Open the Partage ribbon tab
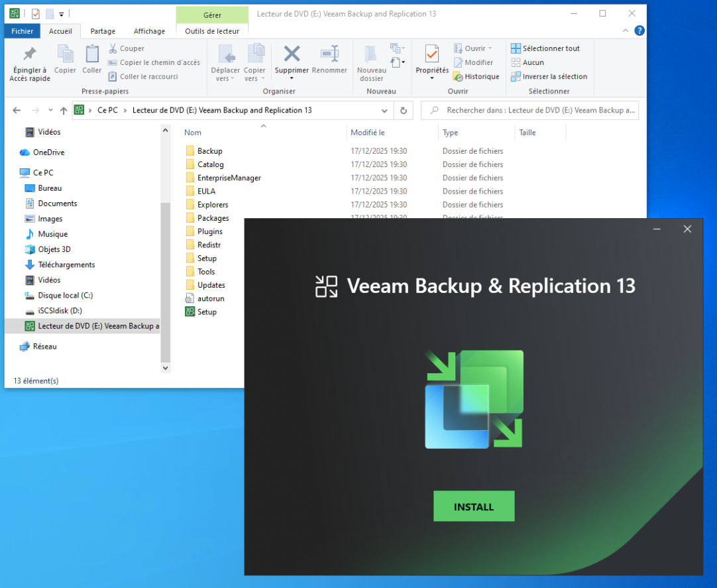This screenshot has height=588, width=717. 103,31
